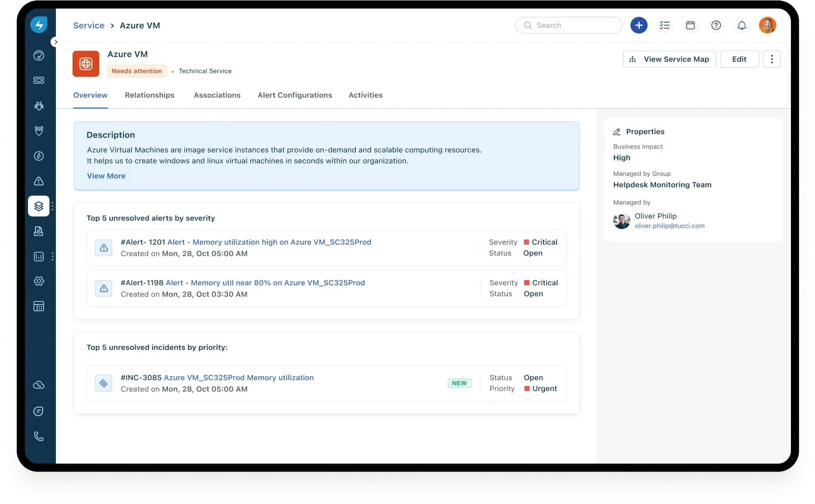Click the notification bell icon
The height and width of the screenshot is (504, 815).
(x=742, y=25)
